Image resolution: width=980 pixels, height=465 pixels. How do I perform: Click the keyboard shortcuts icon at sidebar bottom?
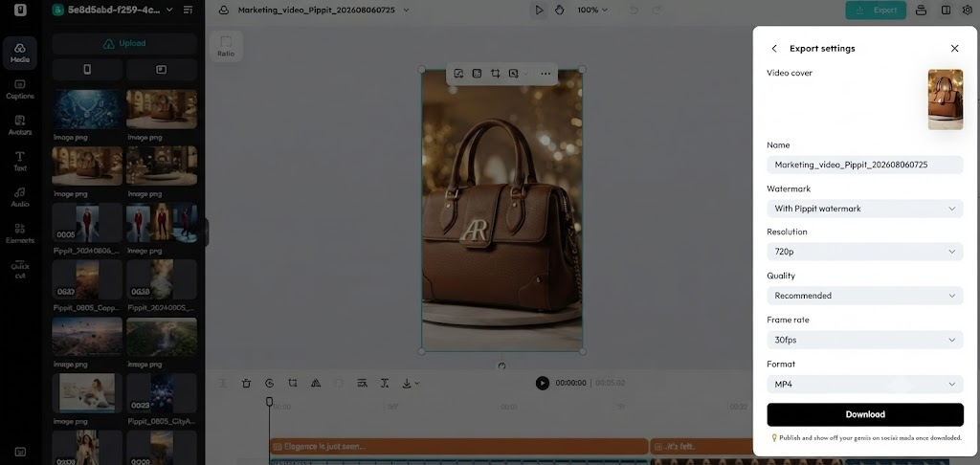tap(20, 452)
